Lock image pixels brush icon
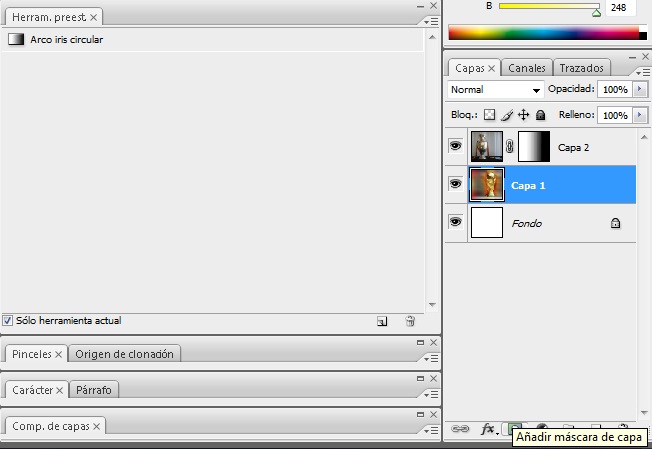 507,115
